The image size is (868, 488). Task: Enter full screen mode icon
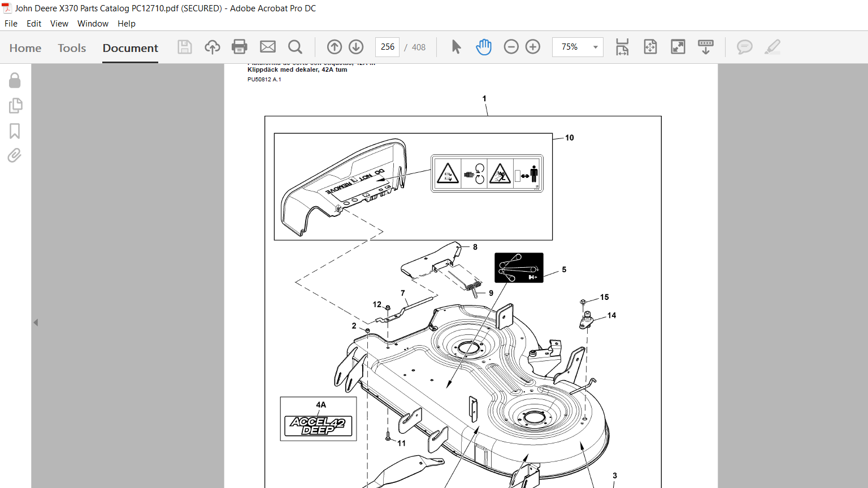tap(678, 47)
